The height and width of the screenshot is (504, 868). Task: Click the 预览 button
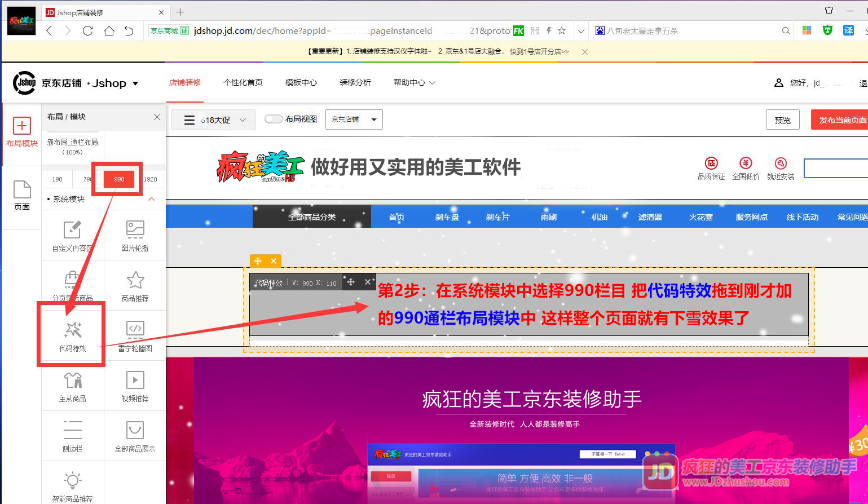[x=782, y=120]
